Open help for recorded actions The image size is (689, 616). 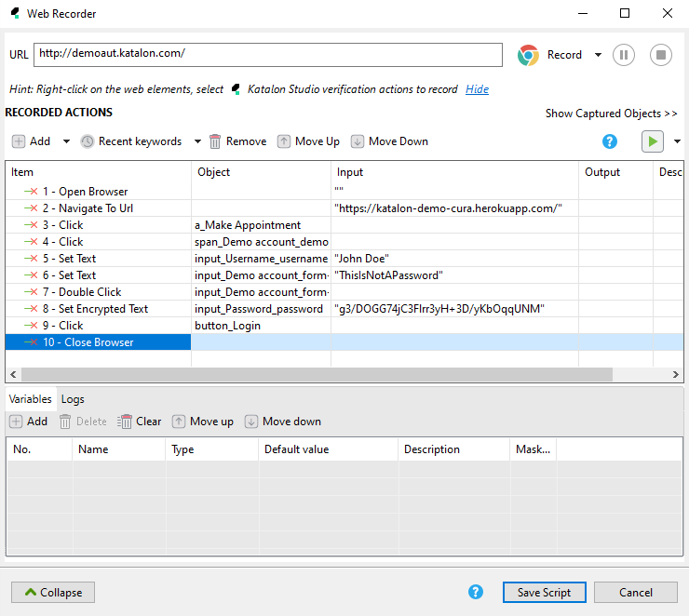click(610, 141)
